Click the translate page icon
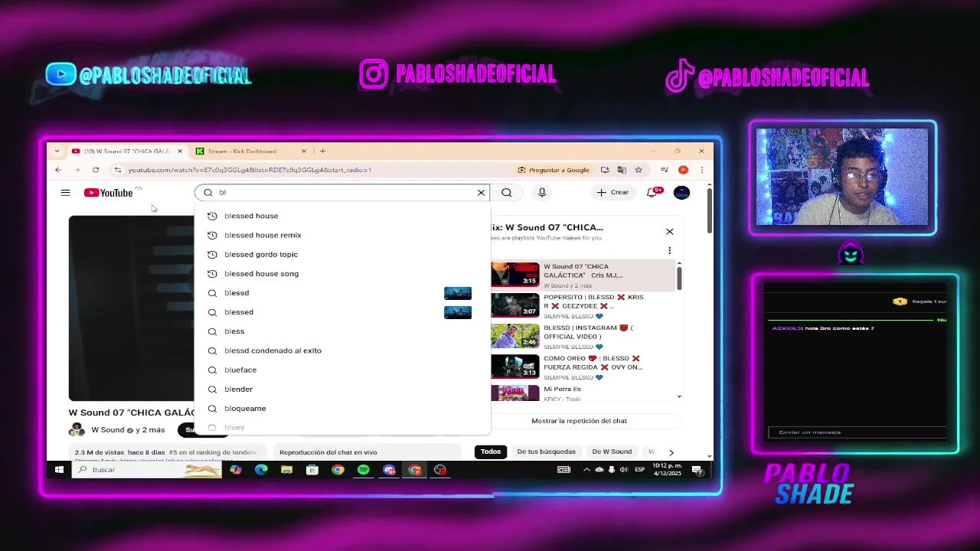Screen dimensions: 980x551 click(x=622, y=170)
